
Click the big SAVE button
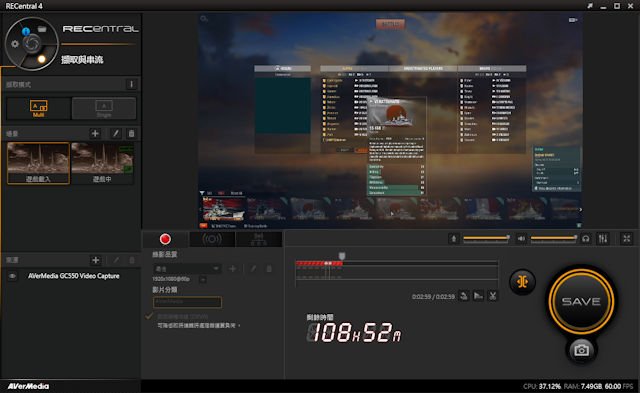[581, 301]
